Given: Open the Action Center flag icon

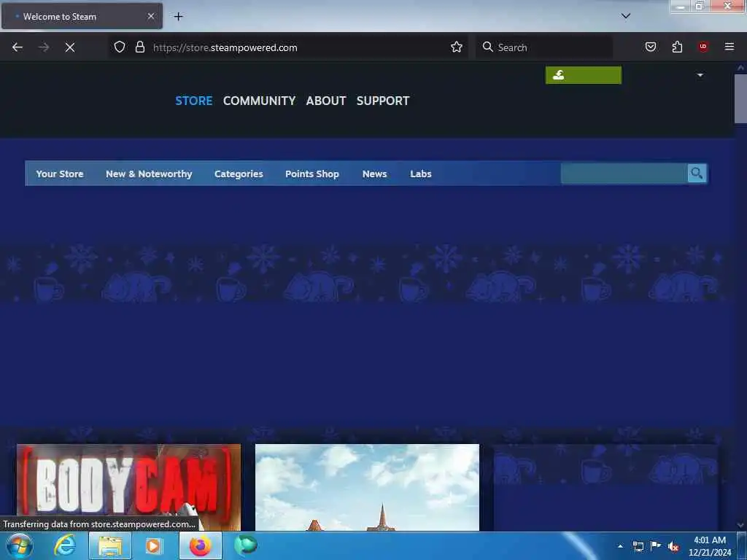Looking at the screenshot, I should pyautogui.click(x=656, y=545).
